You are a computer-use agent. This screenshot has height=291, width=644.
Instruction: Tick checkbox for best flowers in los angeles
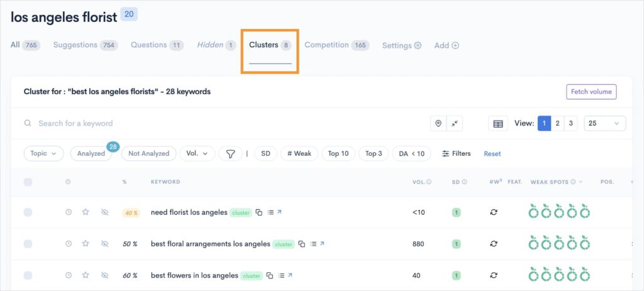click(28, 275)
